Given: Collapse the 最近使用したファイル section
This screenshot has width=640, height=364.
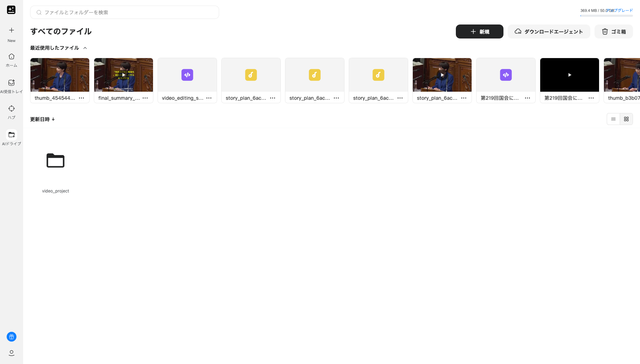Looking at the screenshot, I should [x=85, y=48].
